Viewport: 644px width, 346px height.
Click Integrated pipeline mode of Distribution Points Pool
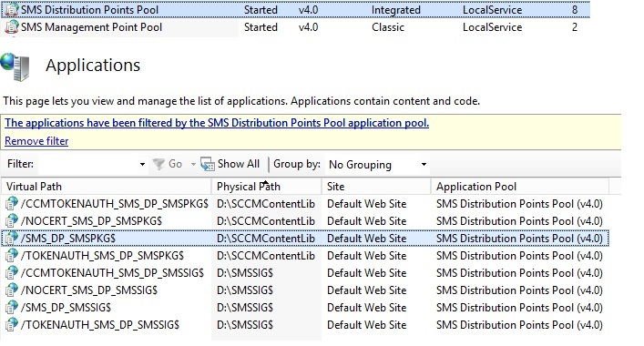click(x=396, y=10)
